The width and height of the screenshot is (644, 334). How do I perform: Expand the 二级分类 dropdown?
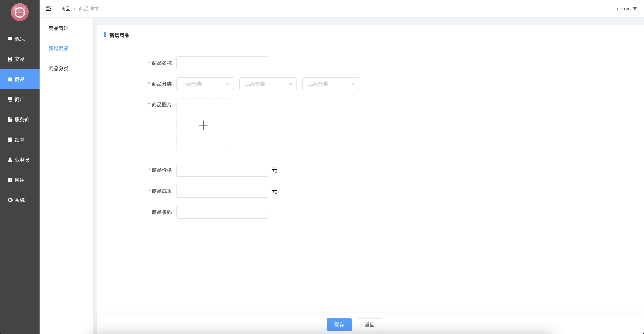pyautogui.click(x=268, y=84)
